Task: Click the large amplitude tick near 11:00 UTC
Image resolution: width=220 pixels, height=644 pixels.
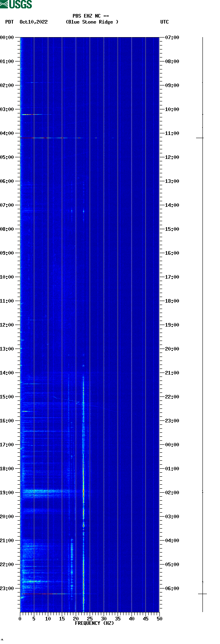Action: (200, 138)
